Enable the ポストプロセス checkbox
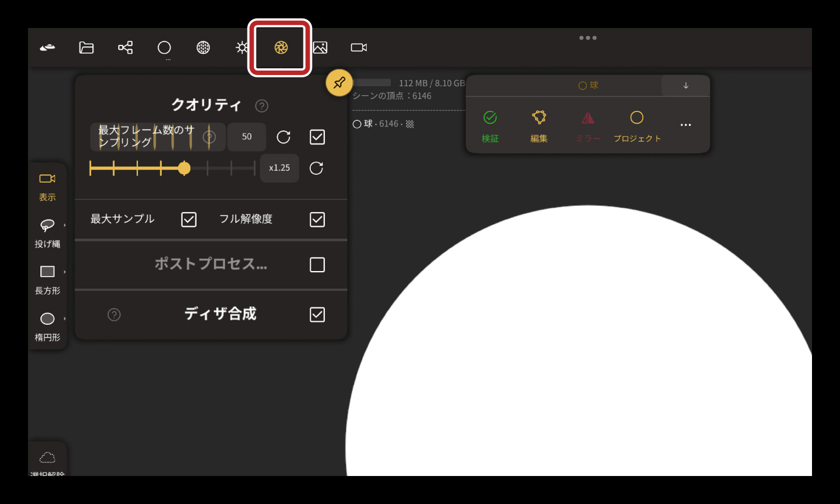 tap(317, 264)
